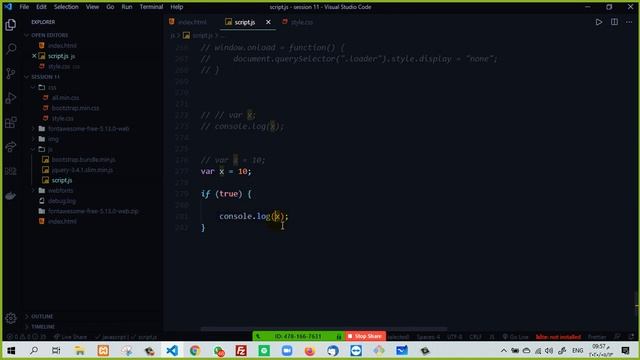Viewport: 640px width, 360px height.
Task: Close the script.js editor tab
Action: [268, 22]
